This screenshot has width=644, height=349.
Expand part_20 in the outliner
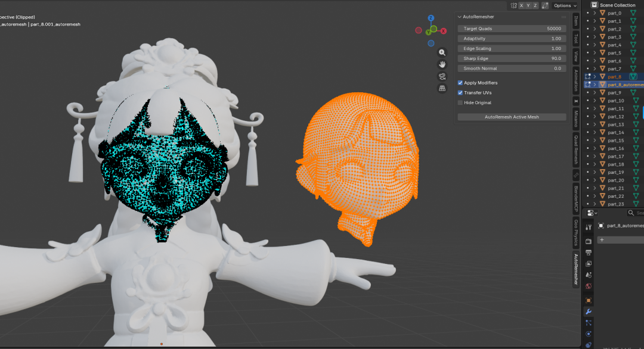[595, 180]
